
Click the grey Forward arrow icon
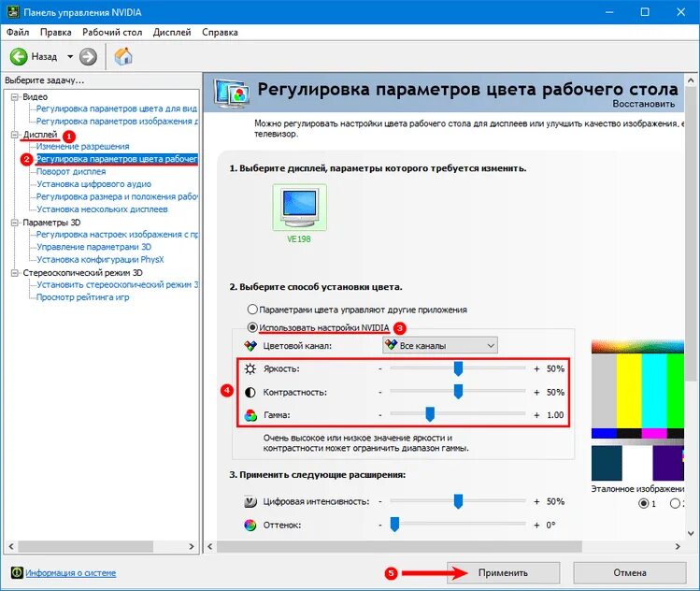pyautogui.click(x=88, y=57)
